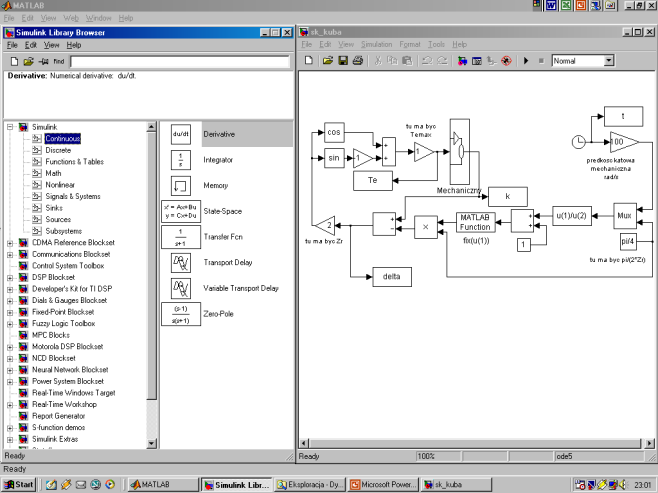658x493 pixels.
Task: Click the library tree scrollbar down arrow
Action: [151, 443]
